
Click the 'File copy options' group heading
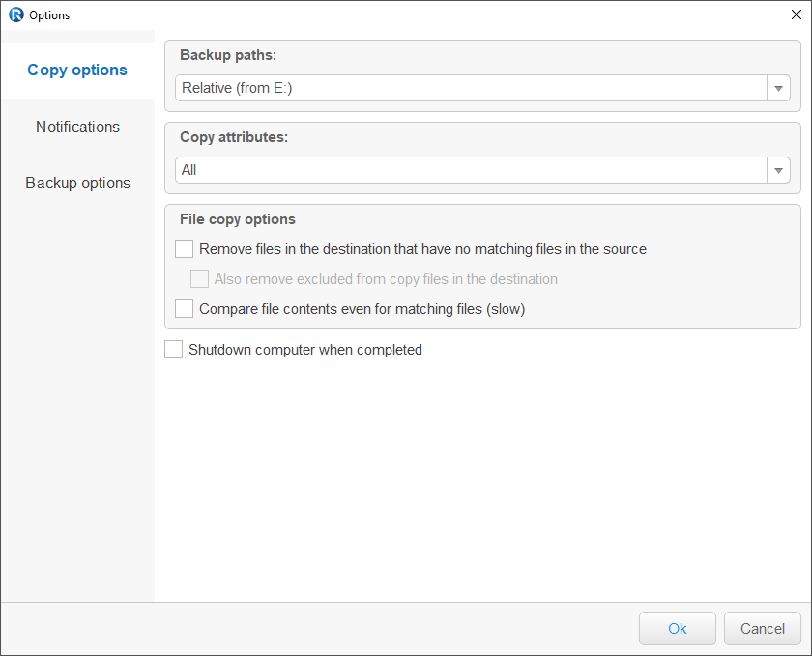238,219
